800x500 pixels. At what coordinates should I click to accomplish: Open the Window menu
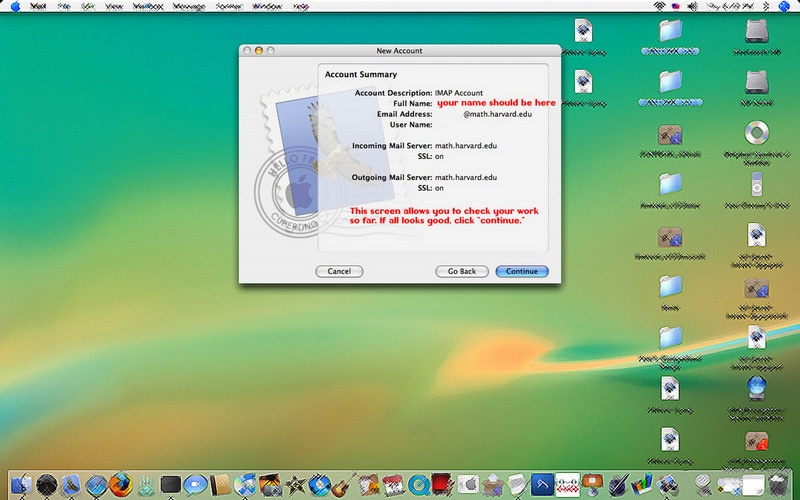267,6
